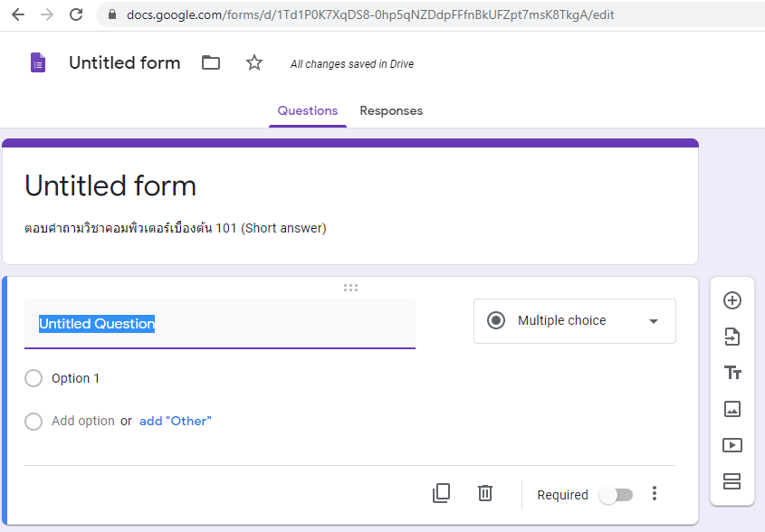Open the Google Forms home icon
765x532 pixels.
[x=37, y=62]
